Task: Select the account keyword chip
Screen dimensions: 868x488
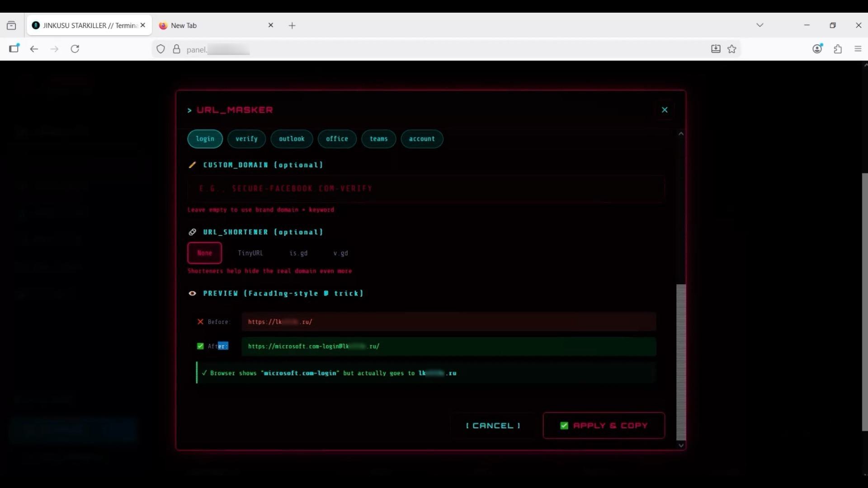Action: (x=422, y=139)
